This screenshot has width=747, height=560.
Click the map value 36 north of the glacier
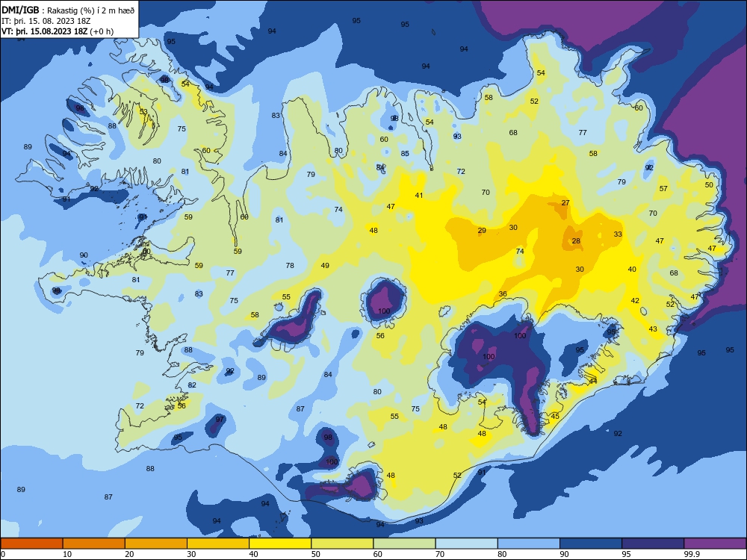click(503, 293)
